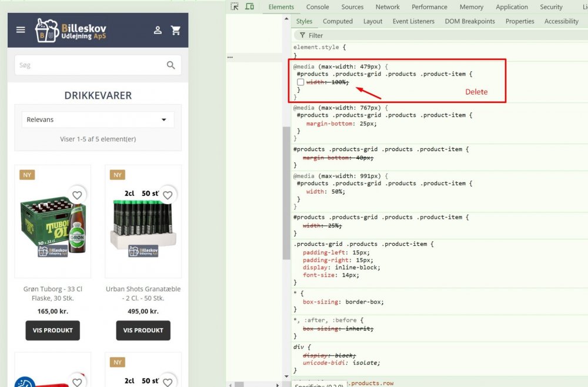Switch to the Console panel
This screenshot has height=387, width=588.
[x=318, y=6]
